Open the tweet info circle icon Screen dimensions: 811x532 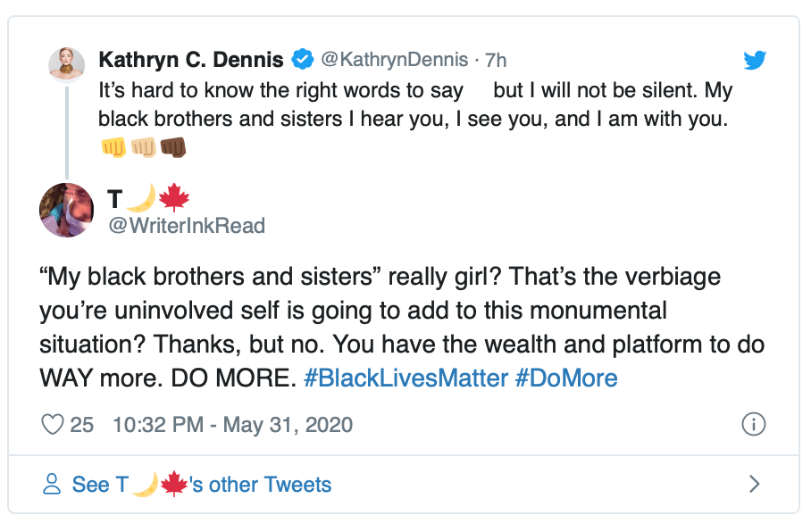[754, 425]
